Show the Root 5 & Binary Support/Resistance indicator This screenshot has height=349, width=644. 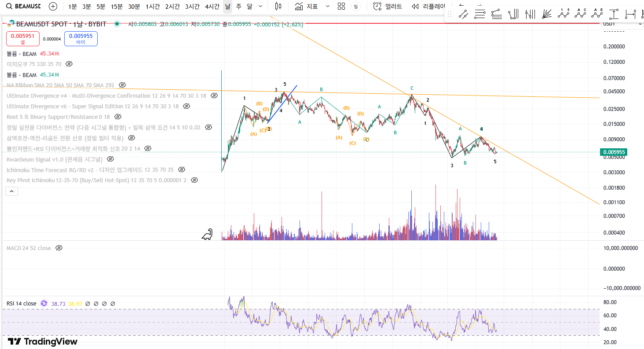118,117
